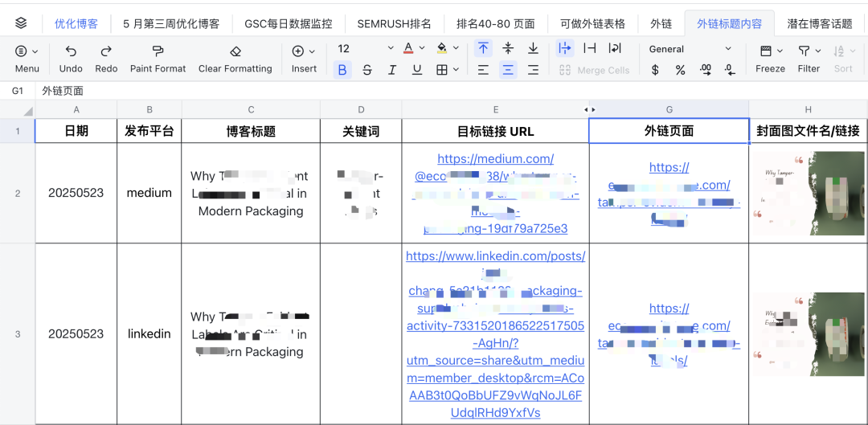Viewport: 868px width, 425px height.
Task: Click the Insert plus icon
Action: 298,51
